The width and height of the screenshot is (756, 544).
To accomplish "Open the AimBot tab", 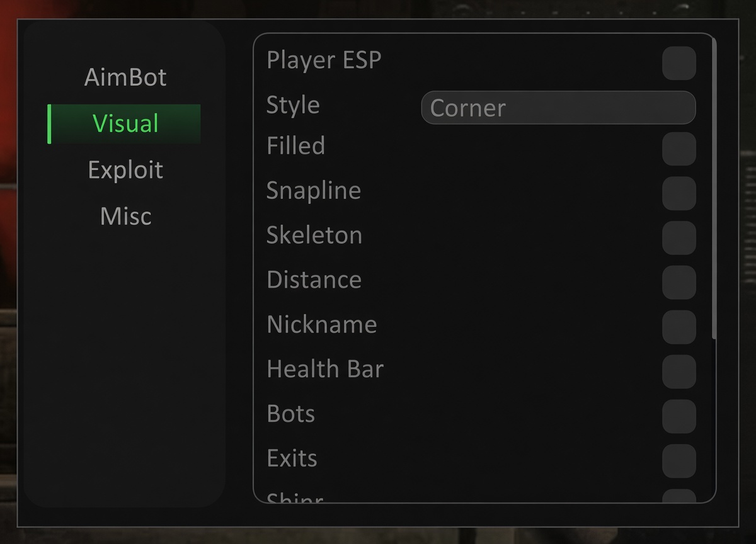I will coord(125,77).
